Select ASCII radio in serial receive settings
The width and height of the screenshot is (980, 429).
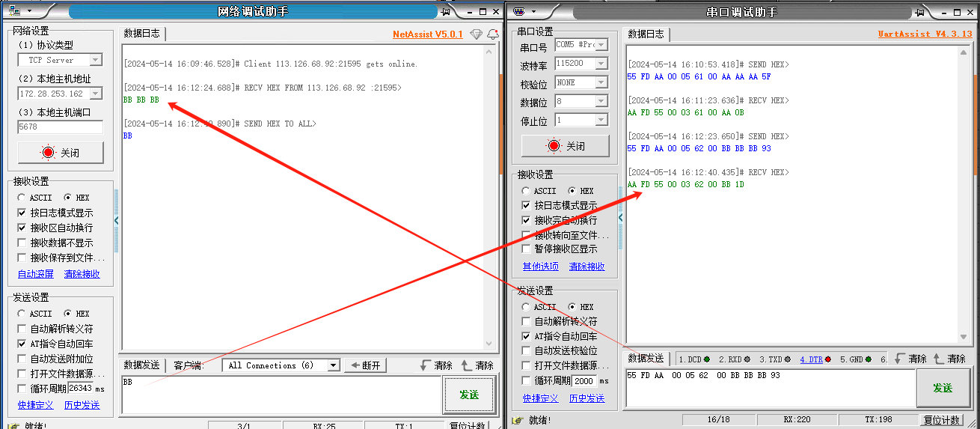[x=526, y=191]
